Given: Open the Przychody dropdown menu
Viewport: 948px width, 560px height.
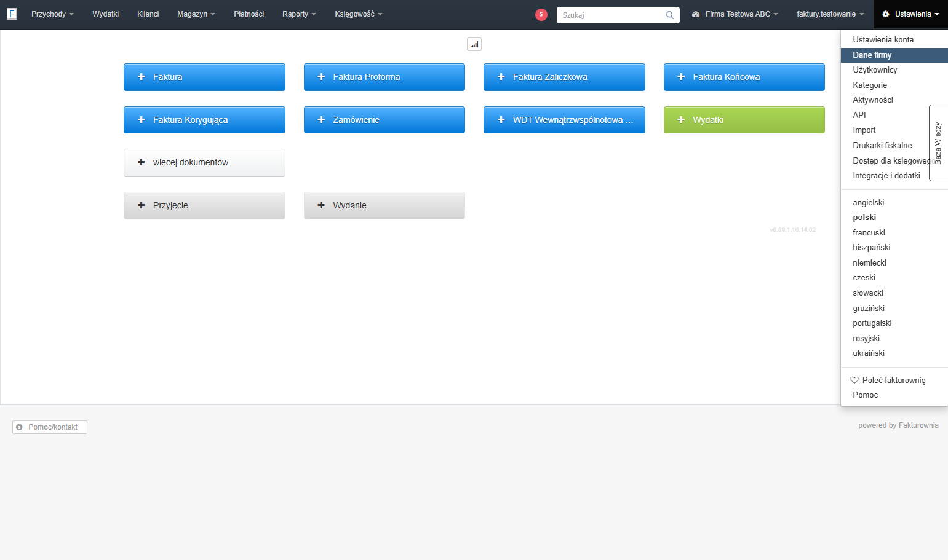Looking at the screenshot, I should click(x=52, y=14).
